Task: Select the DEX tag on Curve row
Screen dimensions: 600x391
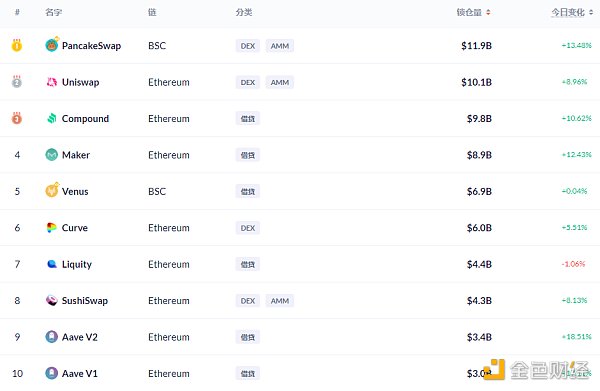Action: 248,228
